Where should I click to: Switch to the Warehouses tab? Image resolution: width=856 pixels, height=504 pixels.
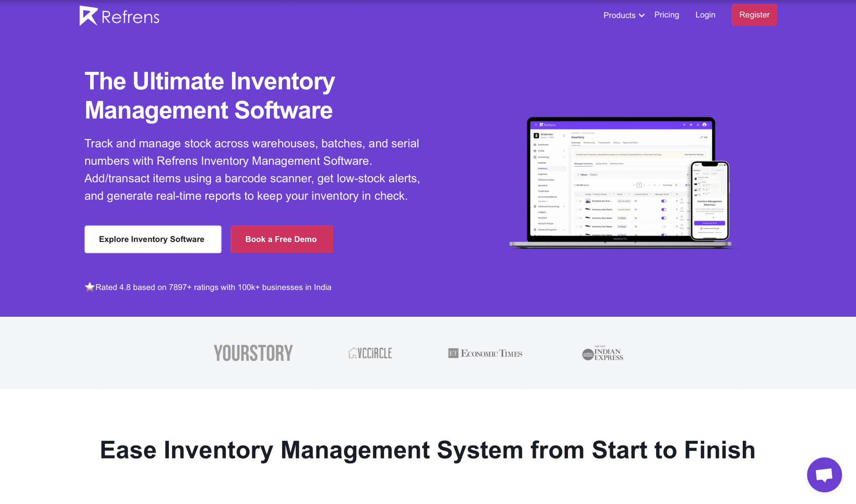pyautogui.click(x=589, y=143)
